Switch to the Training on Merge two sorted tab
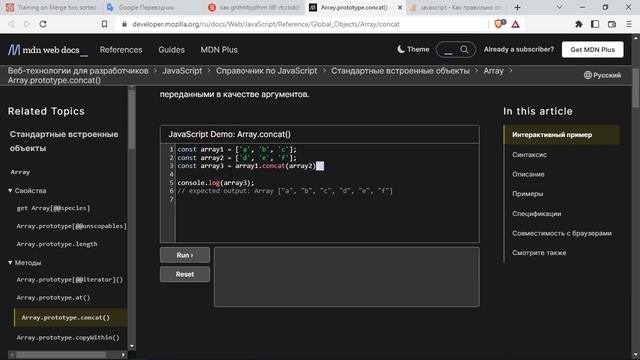Image resolution: width=640 pixels, height=360 pixels. click(51, 7)
